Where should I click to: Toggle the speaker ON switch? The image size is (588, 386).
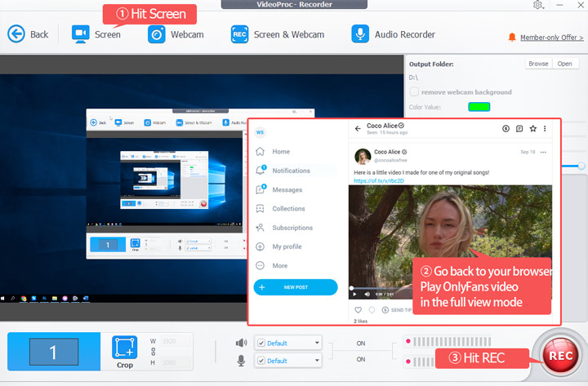pyautogui.click(x=361, y=344)
